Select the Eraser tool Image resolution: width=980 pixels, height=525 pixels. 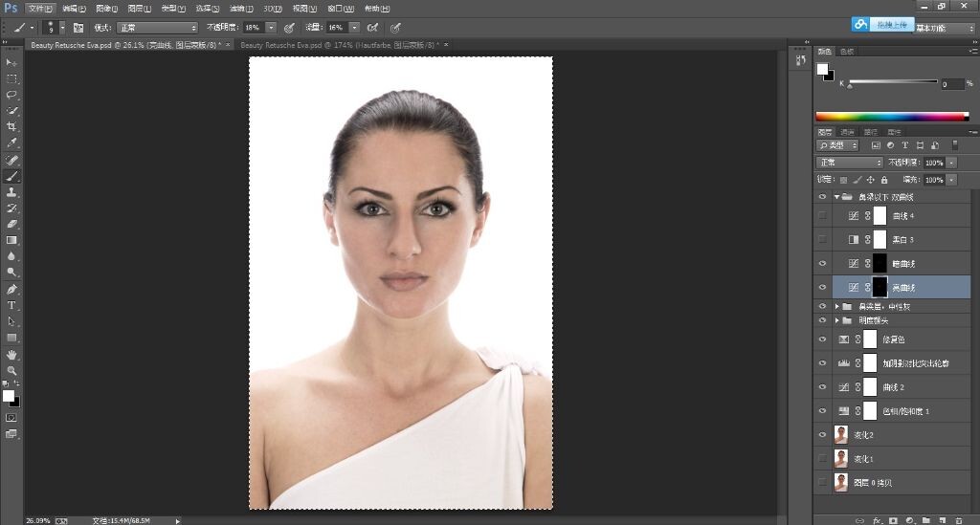click(x=11, y=224)
